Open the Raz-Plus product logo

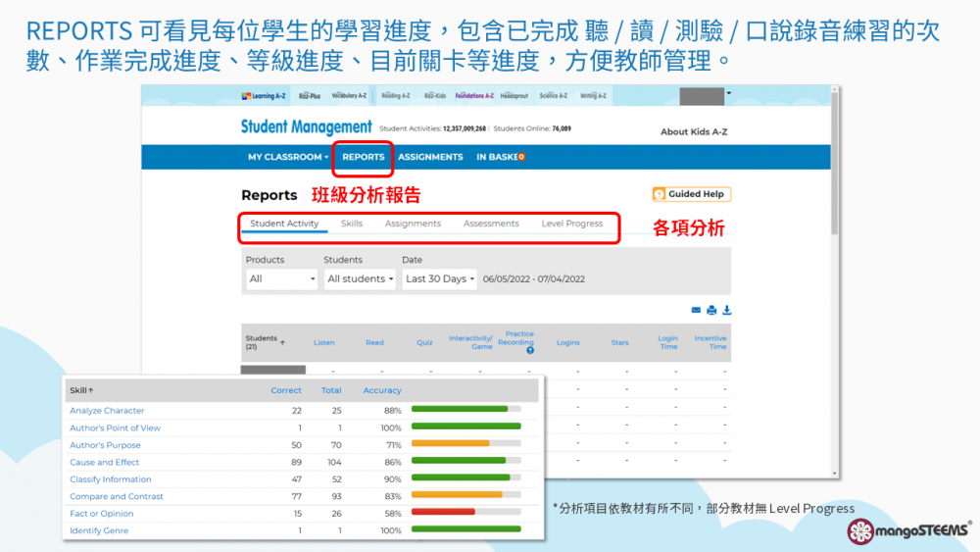(x=310, y=96)
